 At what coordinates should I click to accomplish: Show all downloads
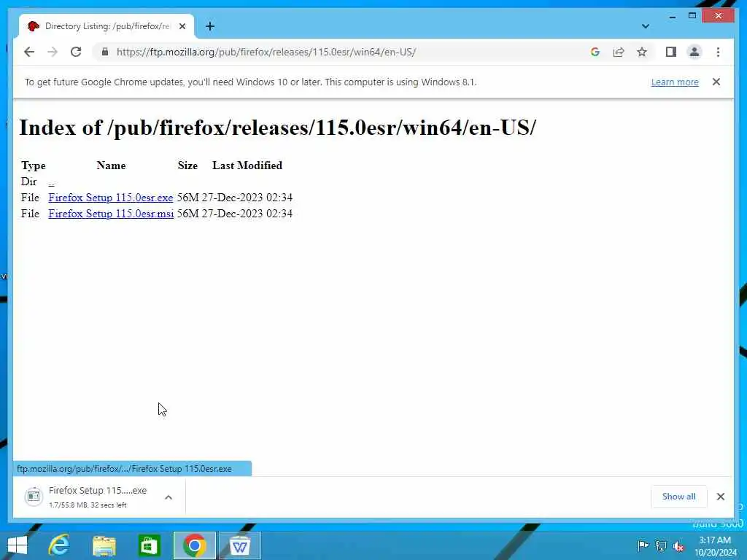(678, 497)
